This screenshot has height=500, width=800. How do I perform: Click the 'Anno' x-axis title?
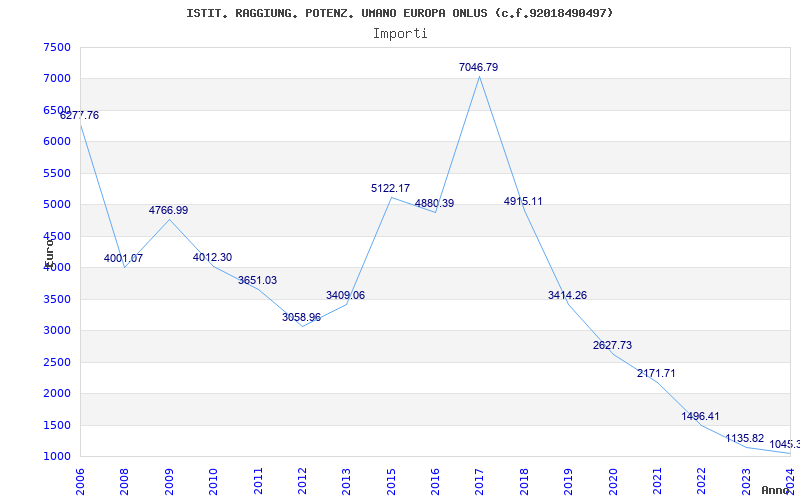(x=775, y=490)
